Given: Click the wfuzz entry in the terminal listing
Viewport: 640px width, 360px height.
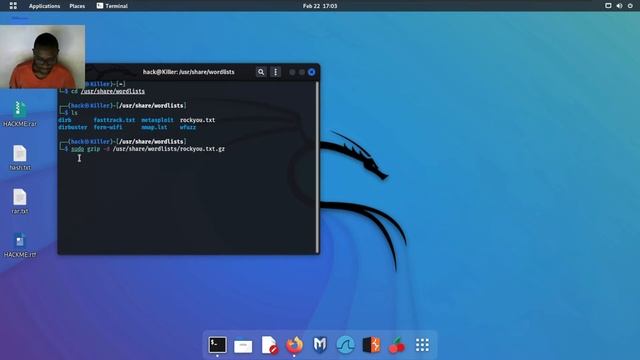Looking at the screenshot, I should point(188,127).
